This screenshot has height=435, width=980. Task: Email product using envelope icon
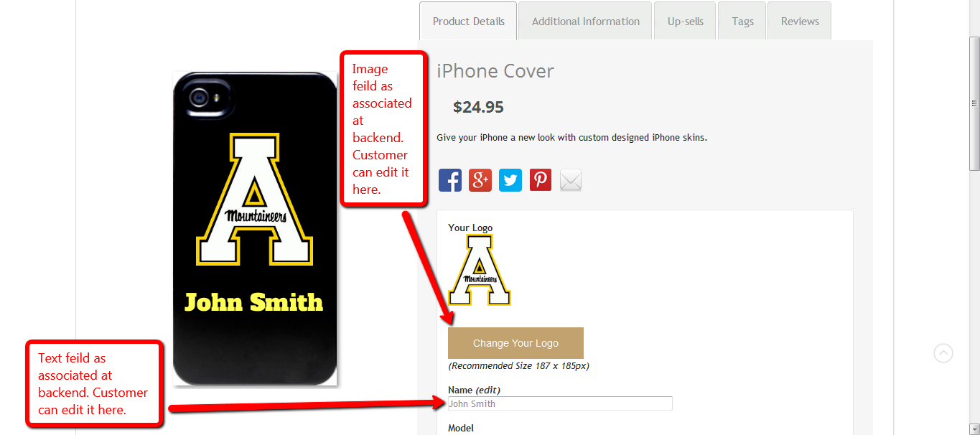[571, 180]
